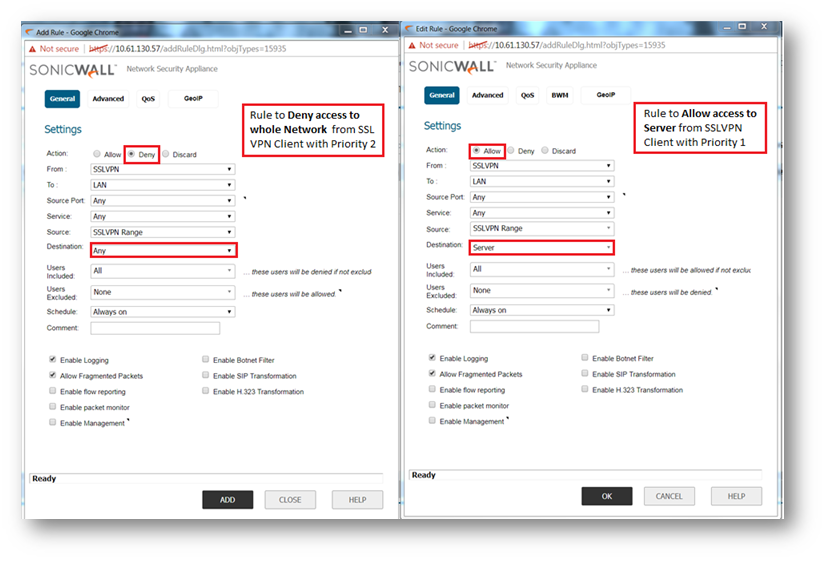Viewport: 826px width, 561px height.
Task: Toggle Enable Logging checkbox in Edit Rule dialog
Action: click(x=432, y=357)
